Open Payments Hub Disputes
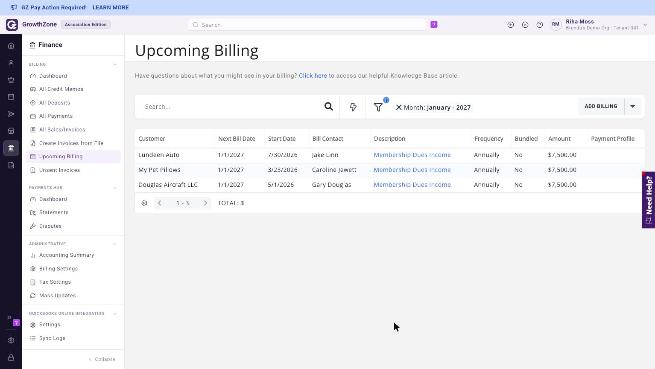This screenshot has width=655, height=369. 50,226
